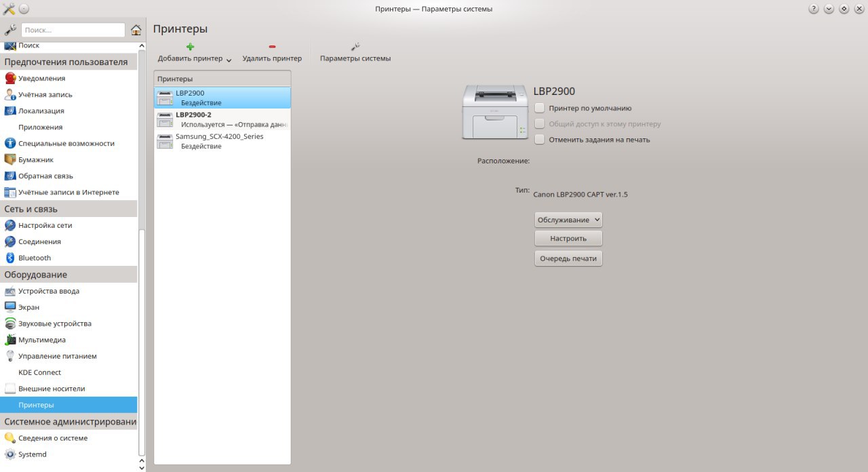This screenshot has height=472, width=868.
Task: Open the Специальные возможности accessibility icon
Action: (x=10, y=143)
